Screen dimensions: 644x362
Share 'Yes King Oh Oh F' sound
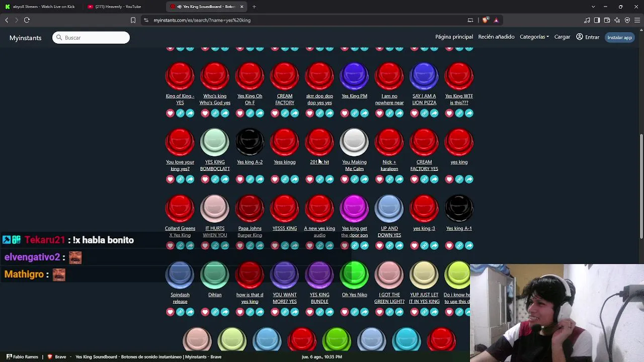(260, 113)
